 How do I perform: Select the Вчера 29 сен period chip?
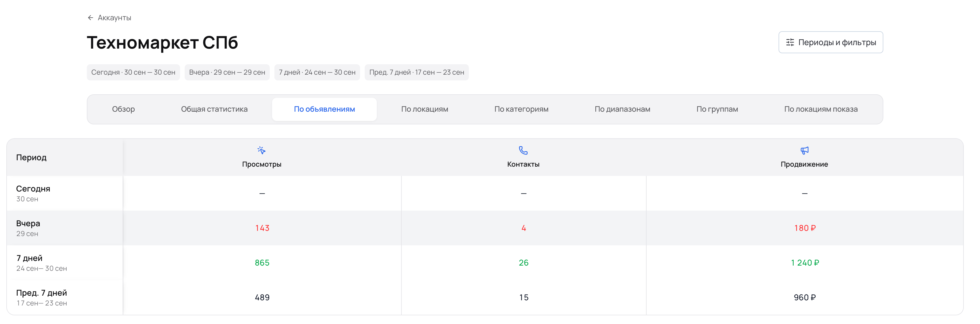pyautogui.click(x=227, y=72)
